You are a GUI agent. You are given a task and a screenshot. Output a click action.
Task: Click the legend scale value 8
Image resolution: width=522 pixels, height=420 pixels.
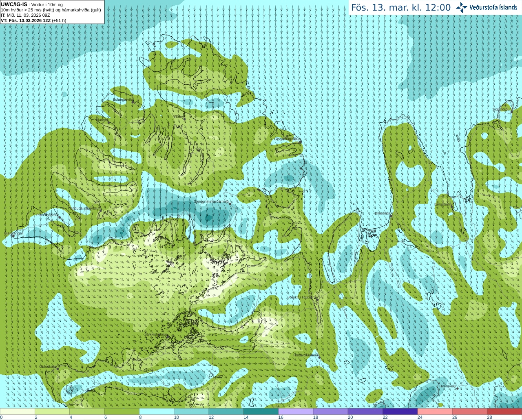coord(140,418)
